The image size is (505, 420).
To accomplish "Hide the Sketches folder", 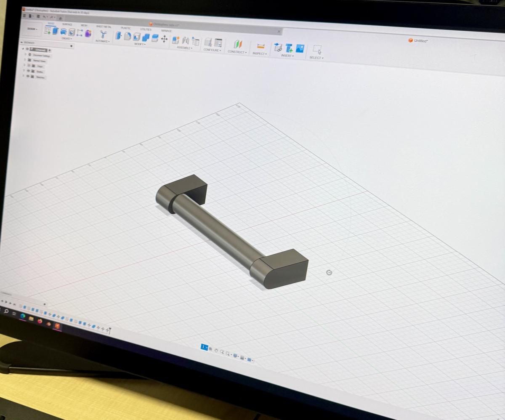I will [x=29, y=76].
